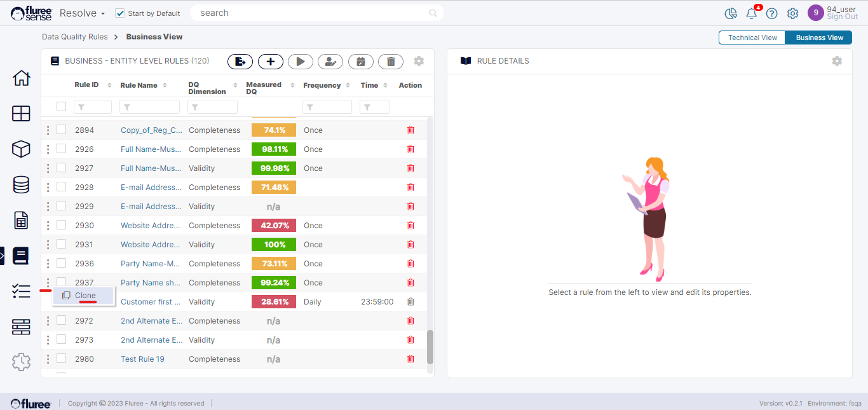The width and height of the screenshot is (868, 410).
Task: Click the schedule calendar toolbar icon
Action: [361, 61]
